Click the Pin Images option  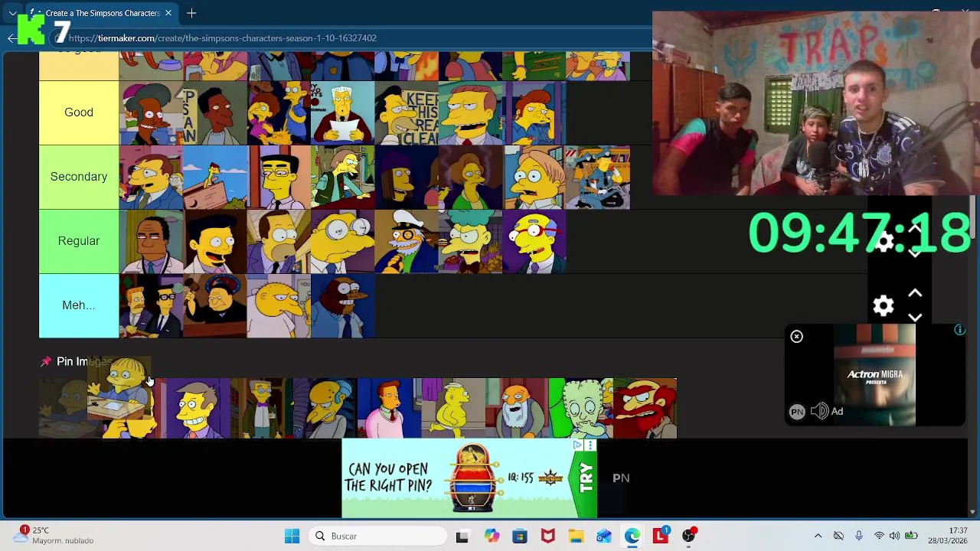(x=77, y=361)
